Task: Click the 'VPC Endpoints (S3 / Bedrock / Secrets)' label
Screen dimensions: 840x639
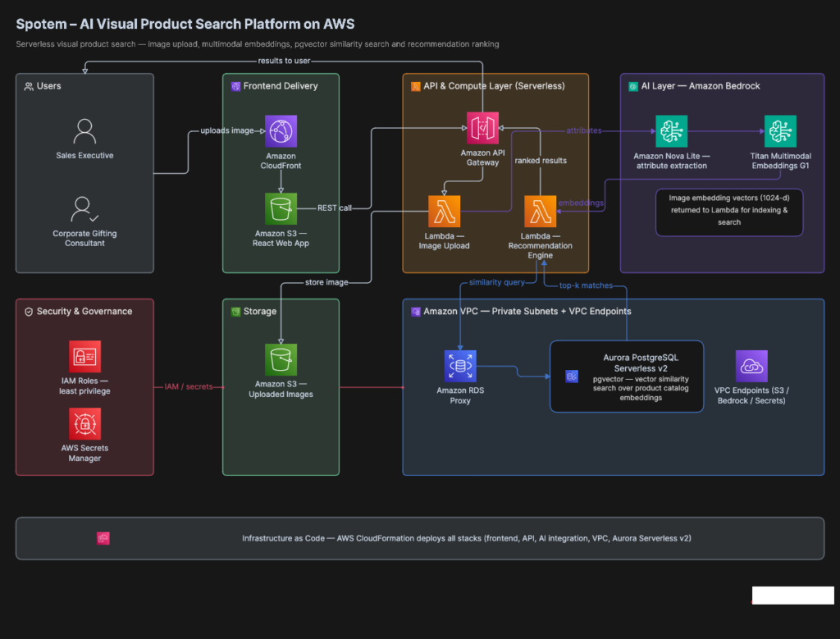Action: (x=751, y=396)
